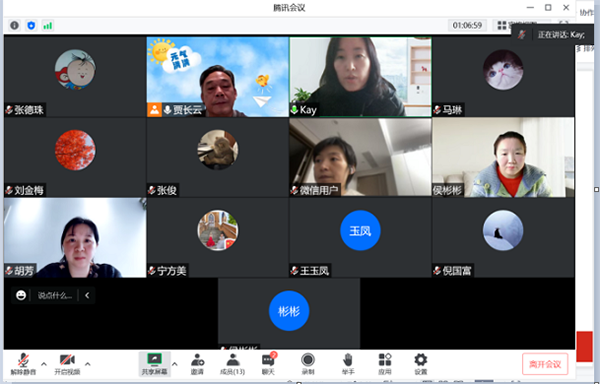600x384 pixels.
Task: Show meeting info via the info icon
Action: (15, 25)
